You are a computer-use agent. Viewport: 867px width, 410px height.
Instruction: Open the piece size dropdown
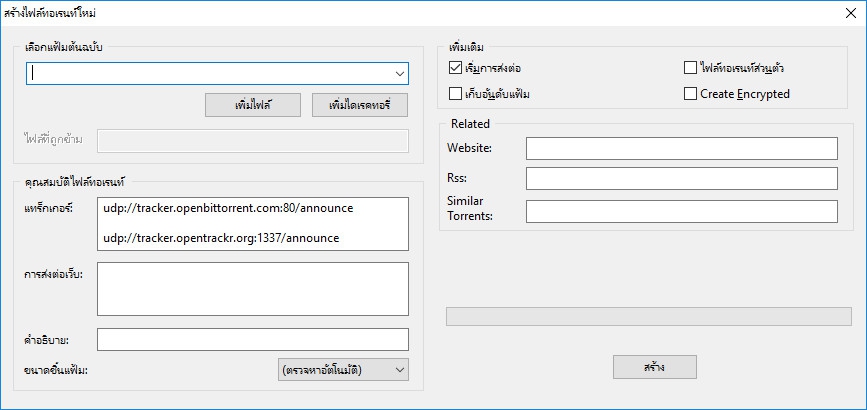(343, 370)
